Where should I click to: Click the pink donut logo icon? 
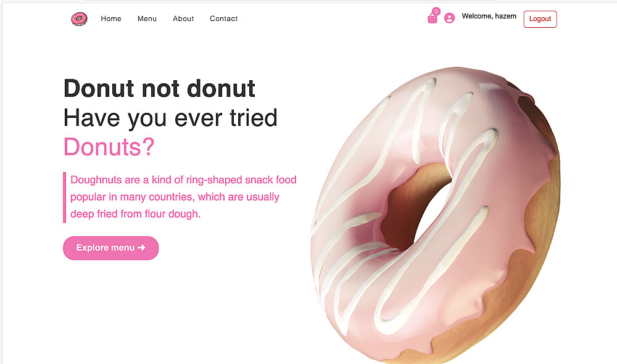[x=79, y=19]
